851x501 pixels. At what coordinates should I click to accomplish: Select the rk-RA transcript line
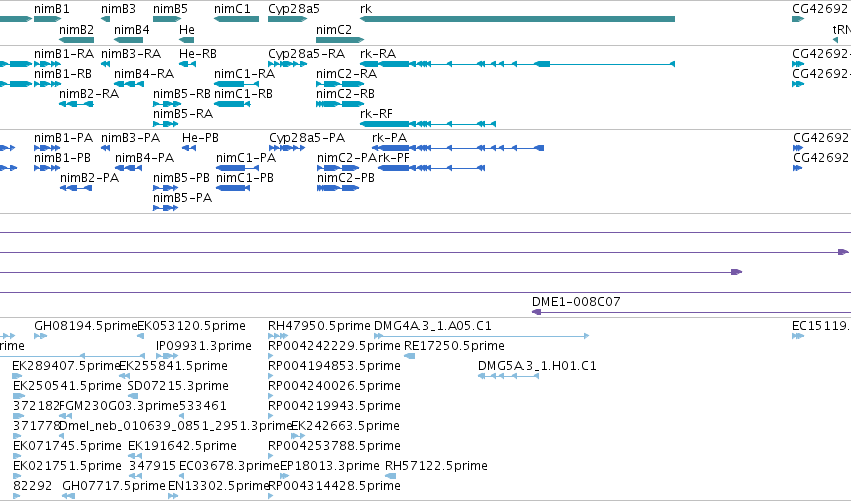(518, 64)
